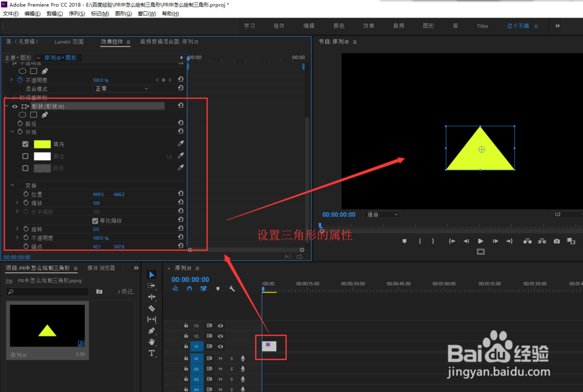Click Lift button in program monitor

[527, 241]
